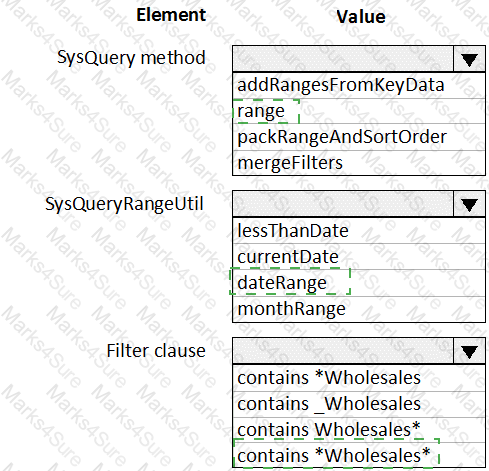Pick the monthRange option
The image size is (489, 471).
[359, 309]
